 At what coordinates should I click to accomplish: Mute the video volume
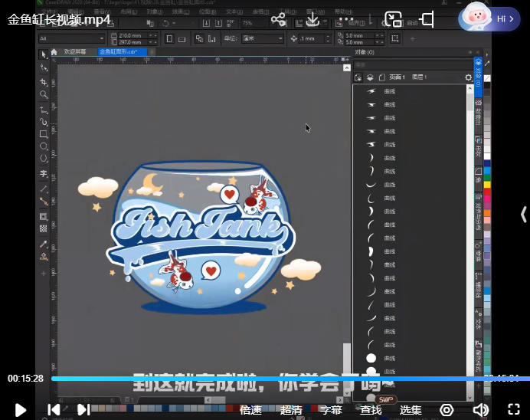(481, 410)
